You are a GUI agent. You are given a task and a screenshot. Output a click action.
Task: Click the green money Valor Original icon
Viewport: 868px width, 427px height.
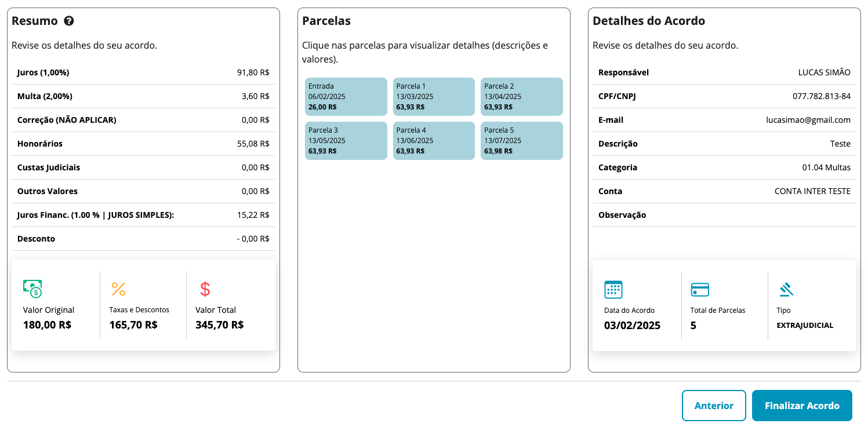point(32,289)
